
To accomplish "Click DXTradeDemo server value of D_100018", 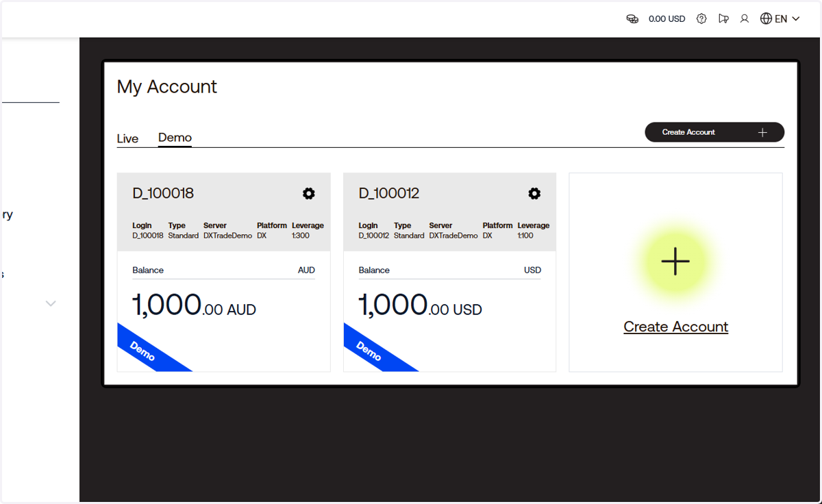I will click(x=227, y=236).
